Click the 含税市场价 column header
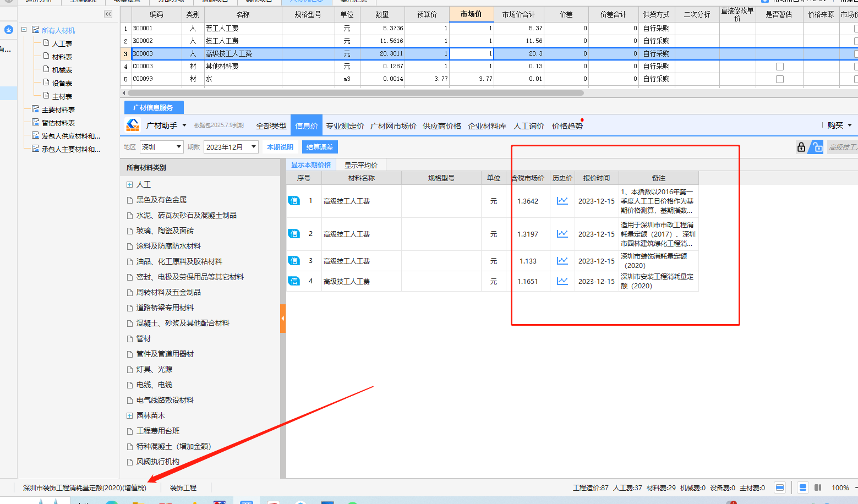 click(x=528, y=178)
